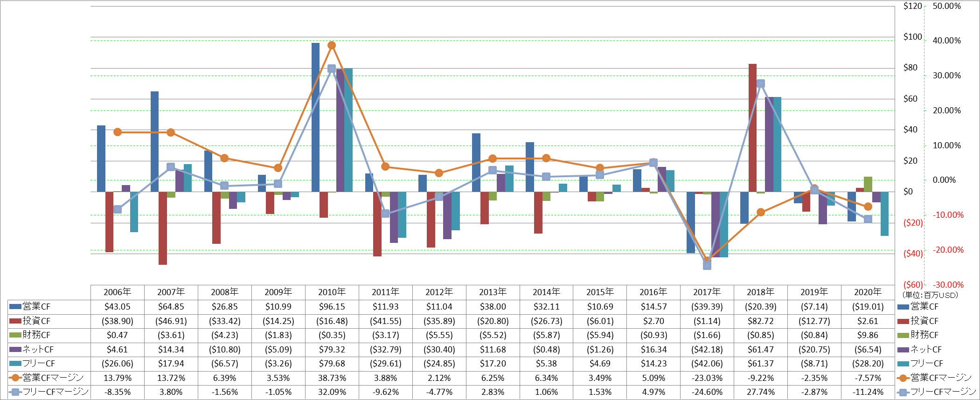The width and height of the screenshot is (980, 400).
Task: Select the $79.68 free CF cell
Action: pos(332,364)
